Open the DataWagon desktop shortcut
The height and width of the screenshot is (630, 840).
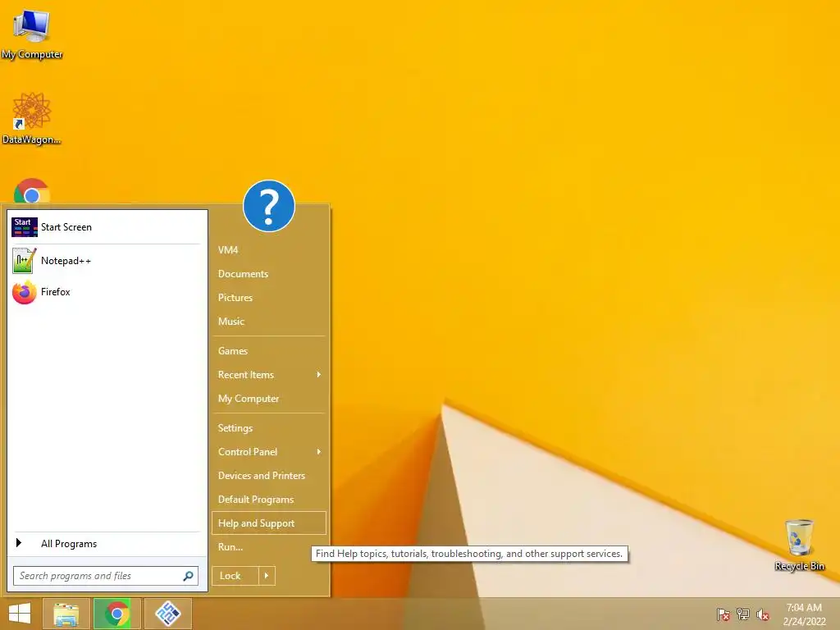click(x=32, y=118)
